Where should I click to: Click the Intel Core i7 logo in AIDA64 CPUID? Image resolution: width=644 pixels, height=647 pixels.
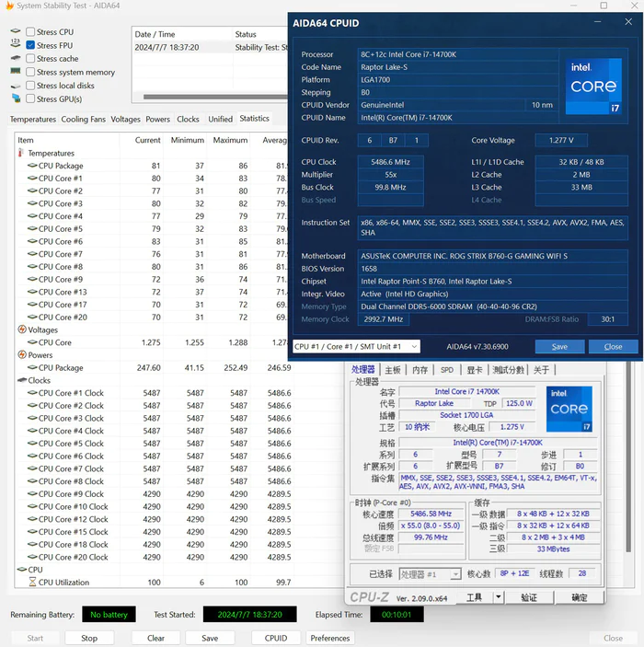coord(593,87)
